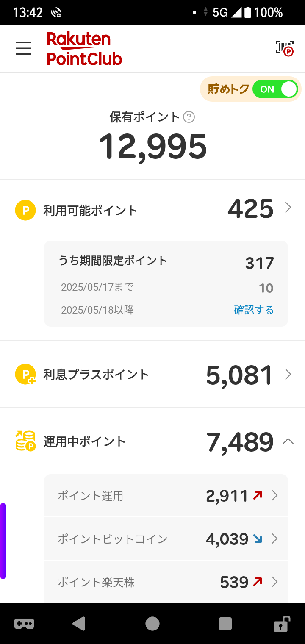Tap the 確認する link
The image size is (305, 644).
254,310
